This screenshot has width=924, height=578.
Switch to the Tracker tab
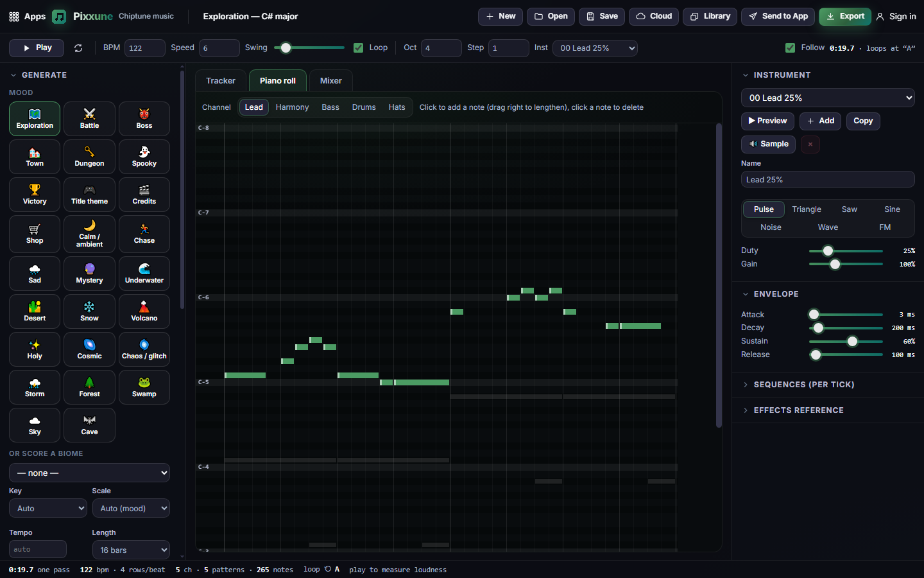click(x=221, y=81)
